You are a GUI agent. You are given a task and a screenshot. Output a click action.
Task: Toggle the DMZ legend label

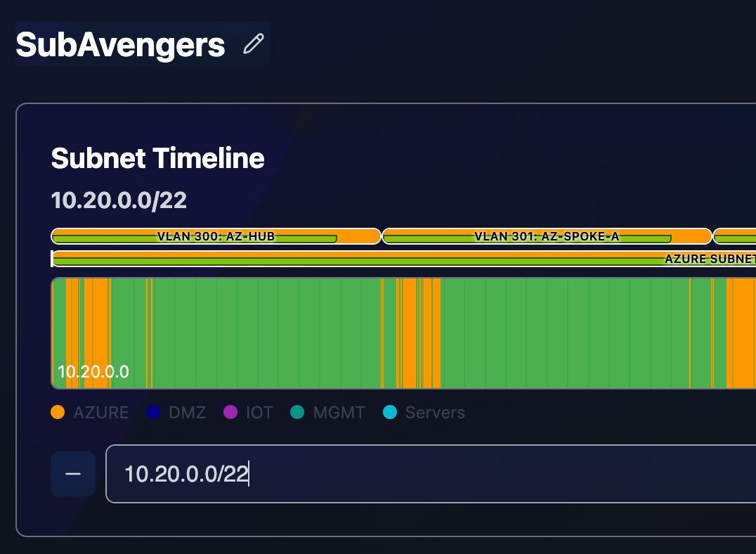click(187, 413)
